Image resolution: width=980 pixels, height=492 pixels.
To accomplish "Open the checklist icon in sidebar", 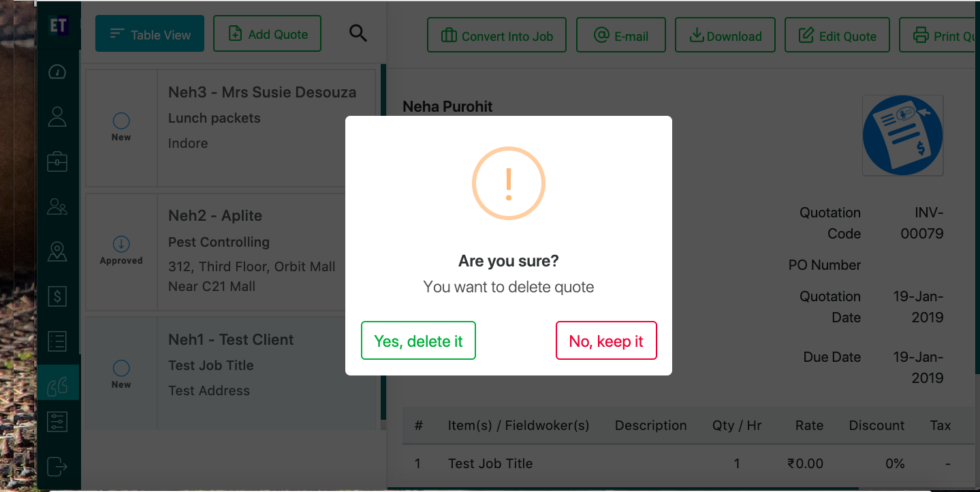I will 57,341.
